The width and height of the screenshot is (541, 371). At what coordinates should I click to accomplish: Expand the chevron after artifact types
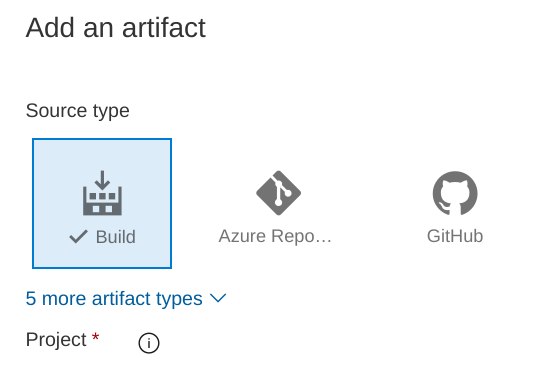pyautogui.click(x=218, y=298)
